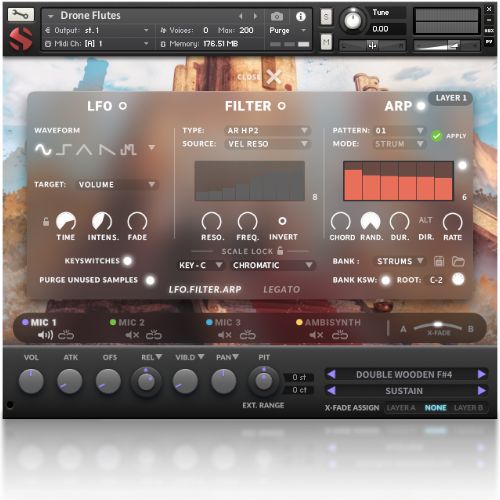This screenshot has width=500, height=500.
Task: Open instrument info icon
Action: 301,16
